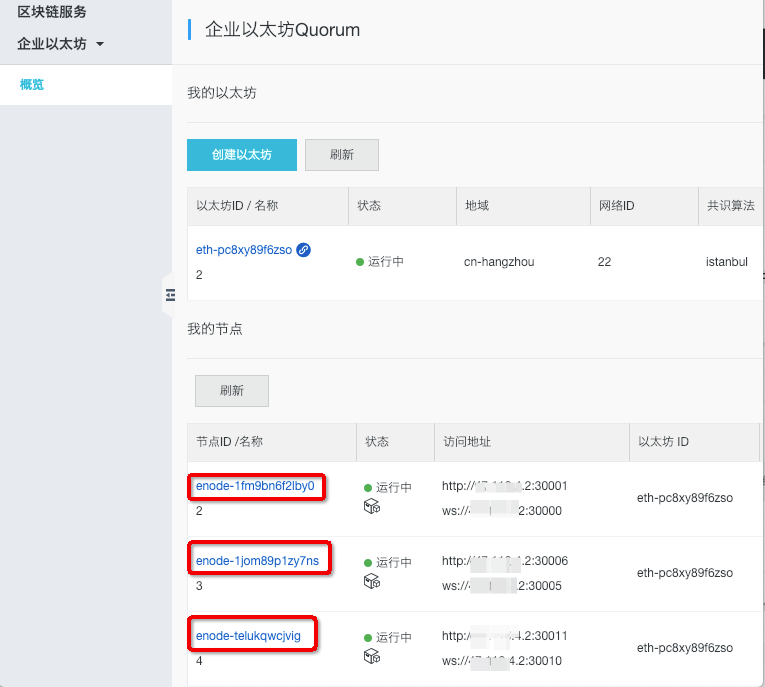
Task: Click network ID value 22
Action: coord(604,262)
